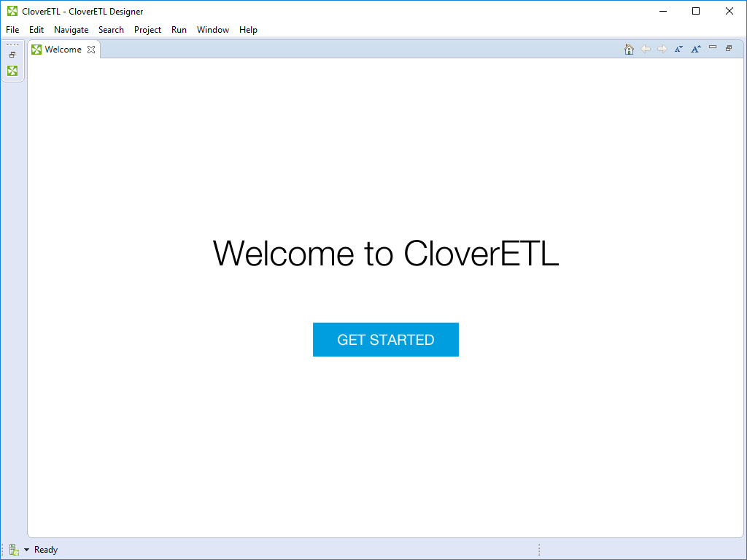Expand the dropdown arrow next to Ready status

tap(27, 550)
